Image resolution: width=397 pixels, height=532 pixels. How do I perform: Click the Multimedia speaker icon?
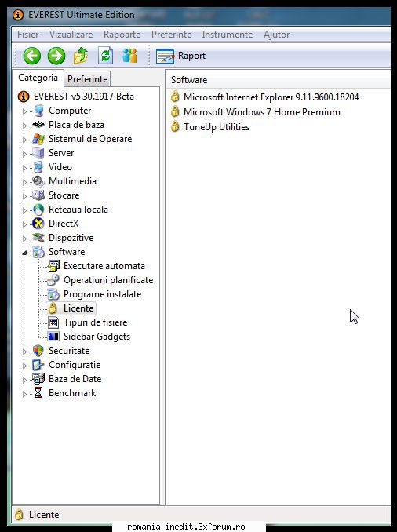(38, 181)
